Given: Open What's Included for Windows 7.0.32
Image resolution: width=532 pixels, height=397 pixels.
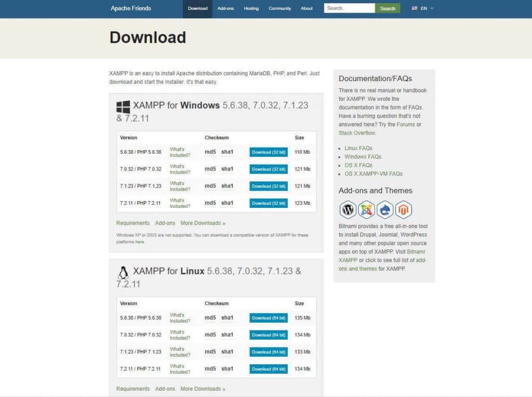Looking at the screenshot, I should (180, 169).
